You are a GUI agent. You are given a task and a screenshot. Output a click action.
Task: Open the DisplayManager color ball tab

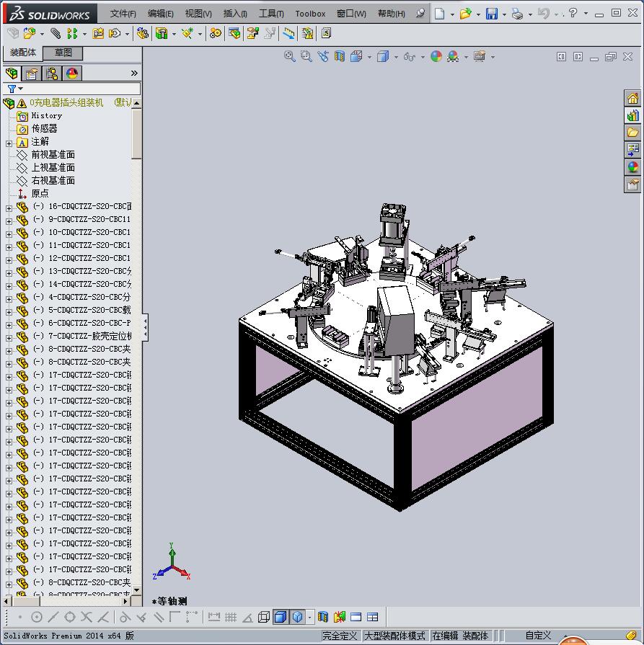point(72,74)
